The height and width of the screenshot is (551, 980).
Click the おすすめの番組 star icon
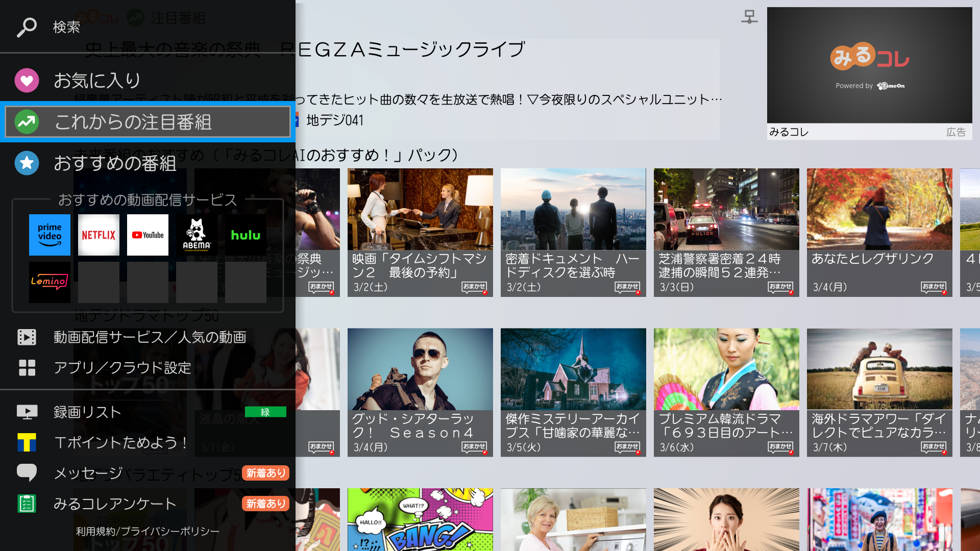27,163
